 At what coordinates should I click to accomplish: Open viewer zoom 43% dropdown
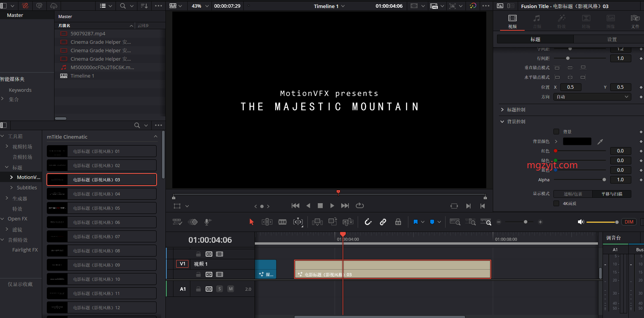tap(200, 6)
